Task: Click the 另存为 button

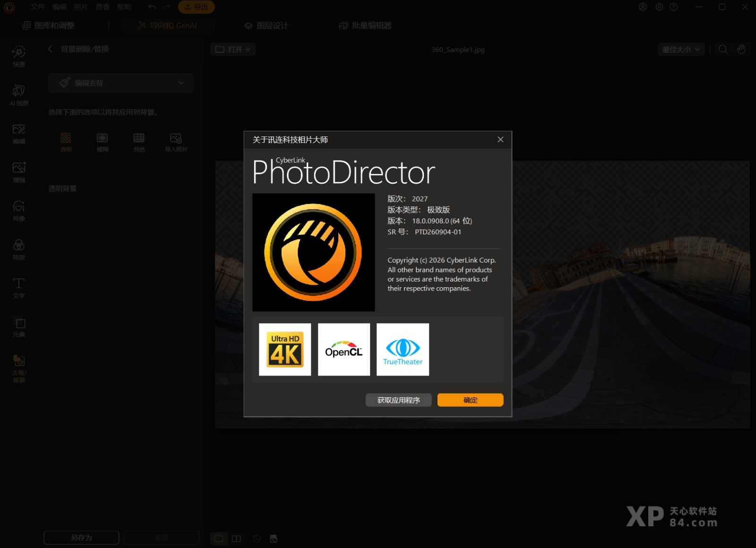Action: (81, 538)
